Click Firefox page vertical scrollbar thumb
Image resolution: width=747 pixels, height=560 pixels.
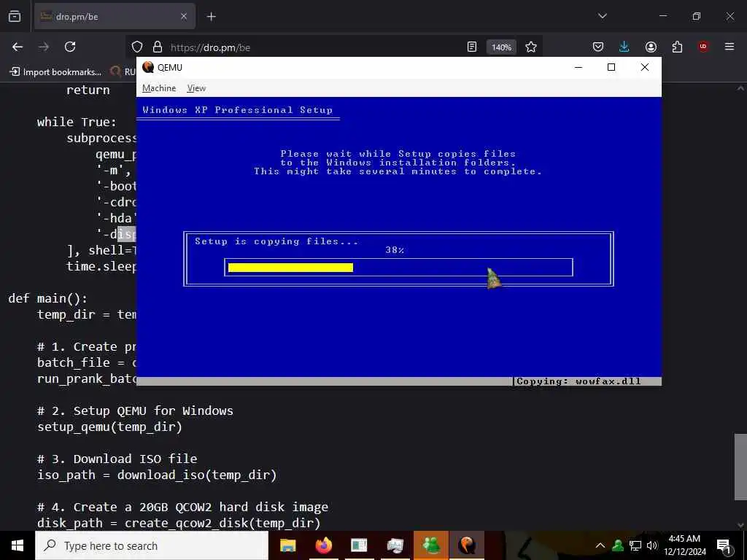tap(740, 467)
